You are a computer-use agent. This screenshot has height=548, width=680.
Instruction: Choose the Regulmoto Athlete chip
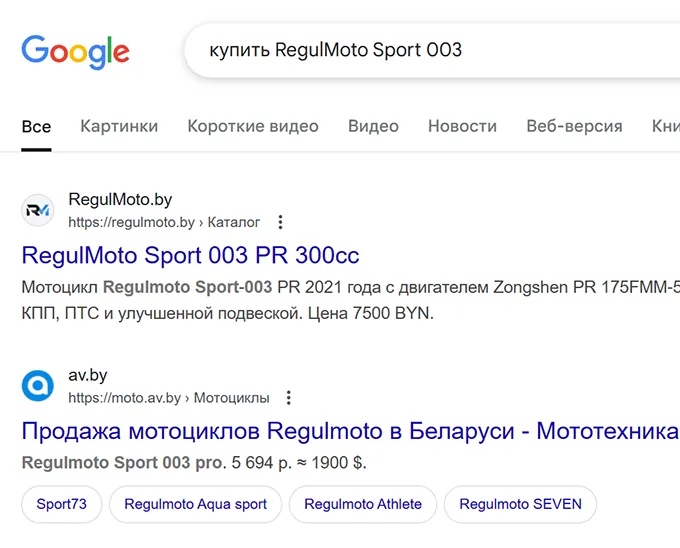pos(363,504)
